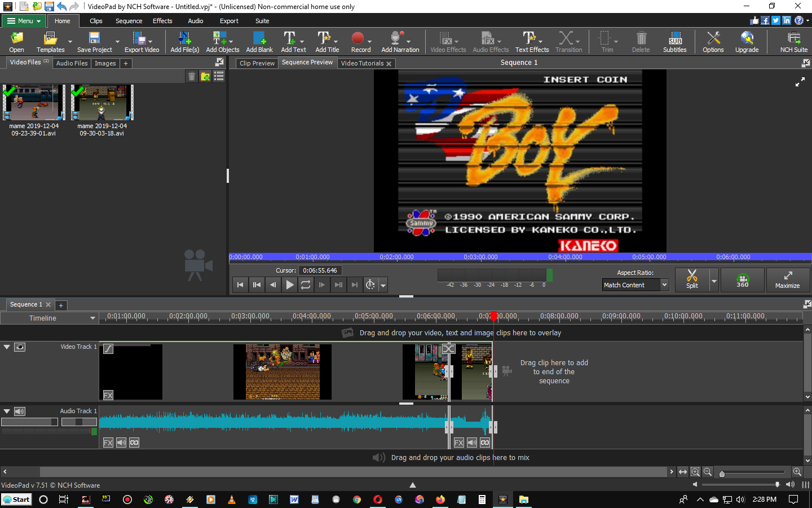Open FX on first video track clip

coord(108,395)
